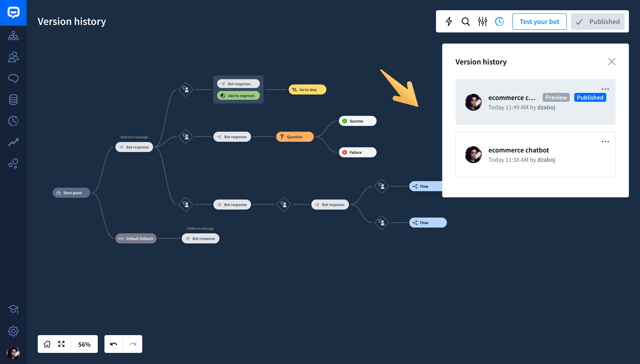The image size is (640, 364).
Task: Expand the three-dot menu for published version
Action: [606, 89]
